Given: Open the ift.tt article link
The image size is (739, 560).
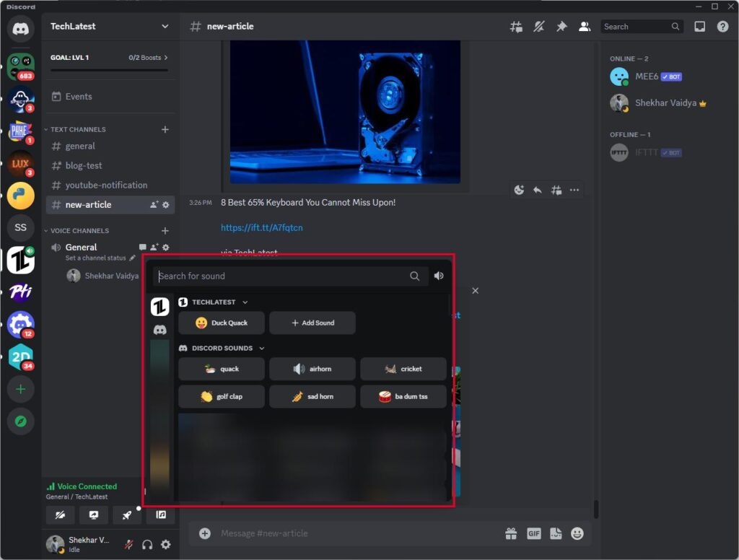Looking at the screenshot, I should coord(262,227).
